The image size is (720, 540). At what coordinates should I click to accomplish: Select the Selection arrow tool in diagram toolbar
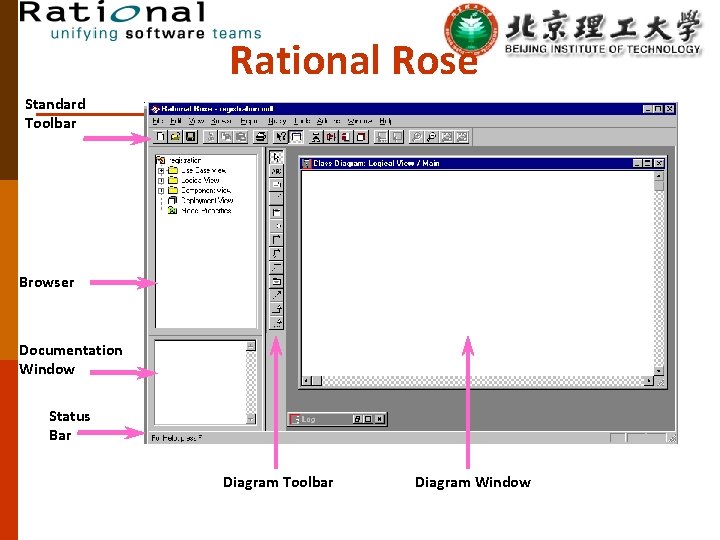pos(276,157)
